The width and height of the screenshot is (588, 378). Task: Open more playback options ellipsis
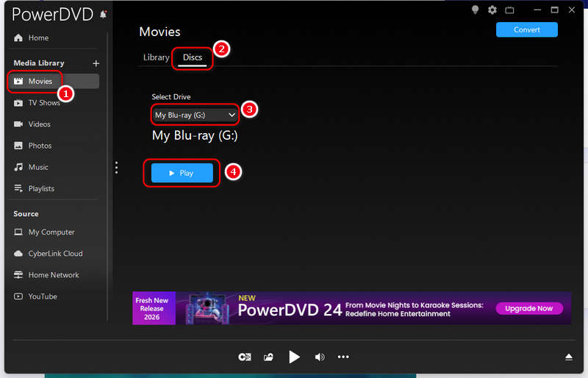343,357
